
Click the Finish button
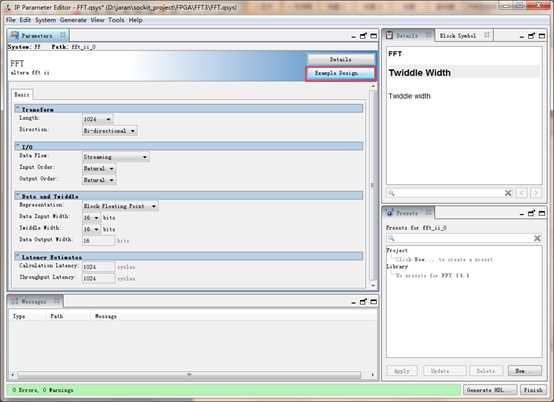click(533, 390)
